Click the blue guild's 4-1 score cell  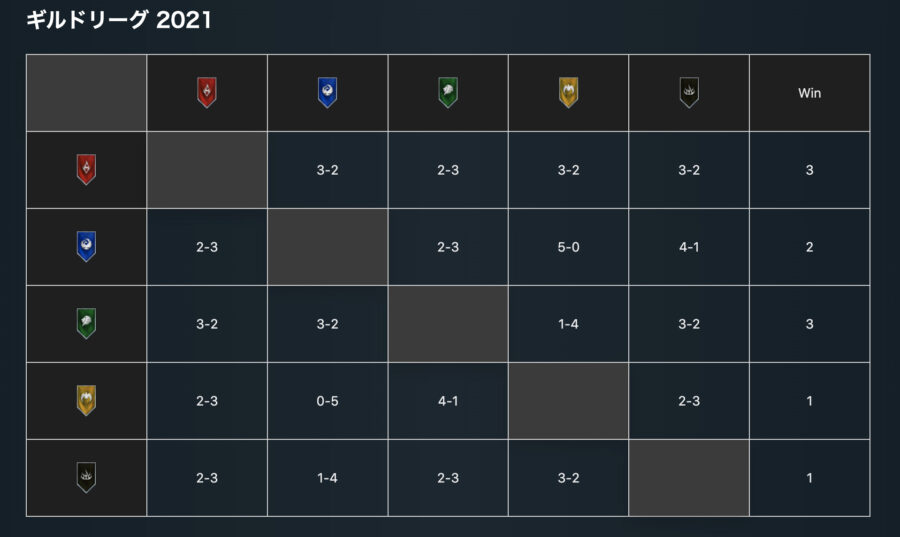coord(689,247)
